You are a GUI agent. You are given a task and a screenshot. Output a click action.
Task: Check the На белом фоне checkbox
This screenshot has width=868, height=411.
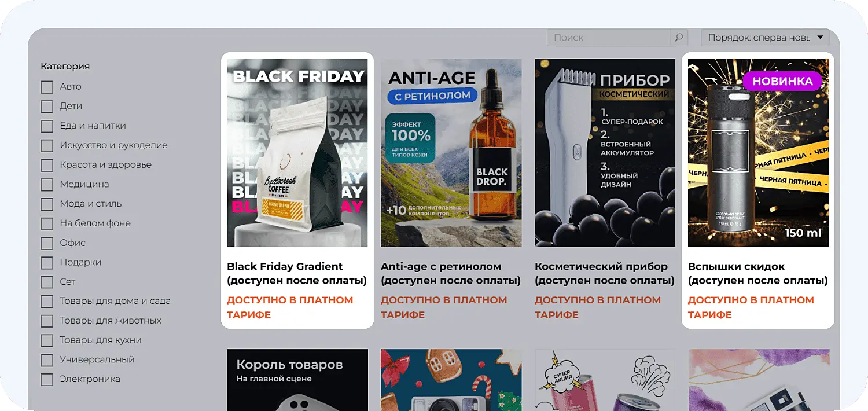point(47,223)
